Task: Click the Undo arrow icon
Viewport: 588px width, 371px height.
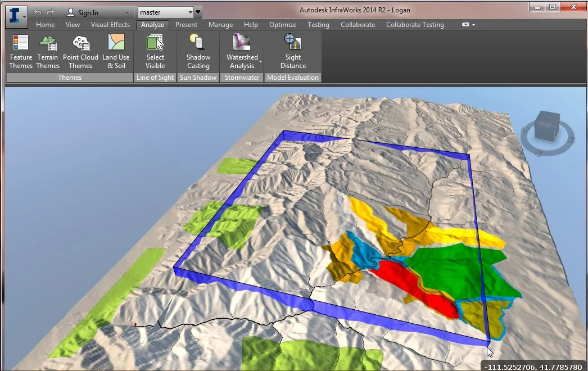Action: coord(37,12)
